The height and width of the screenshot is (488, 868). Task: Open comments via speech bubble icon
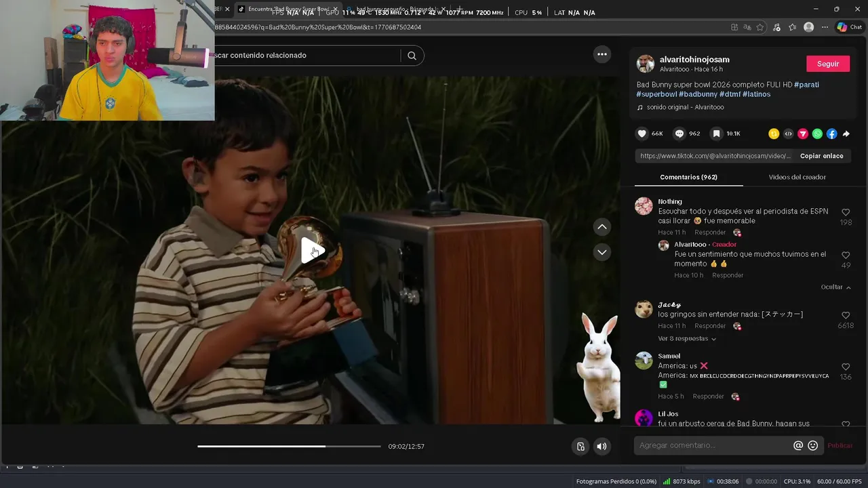[679, 134]
